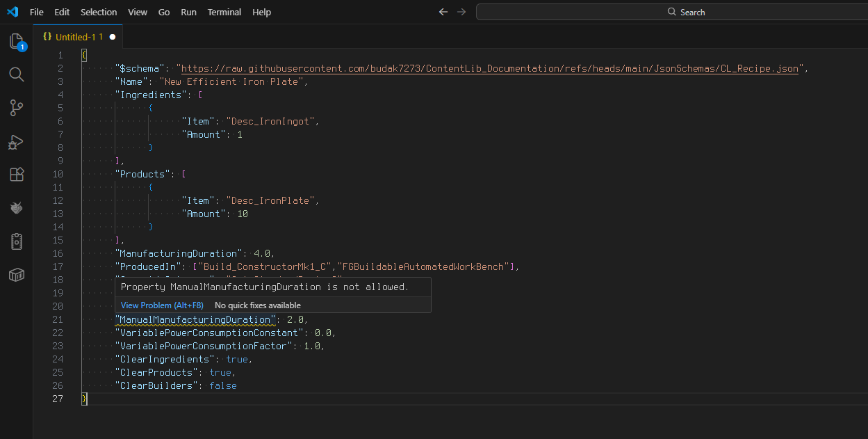Open the File menu

click(37, 12)
